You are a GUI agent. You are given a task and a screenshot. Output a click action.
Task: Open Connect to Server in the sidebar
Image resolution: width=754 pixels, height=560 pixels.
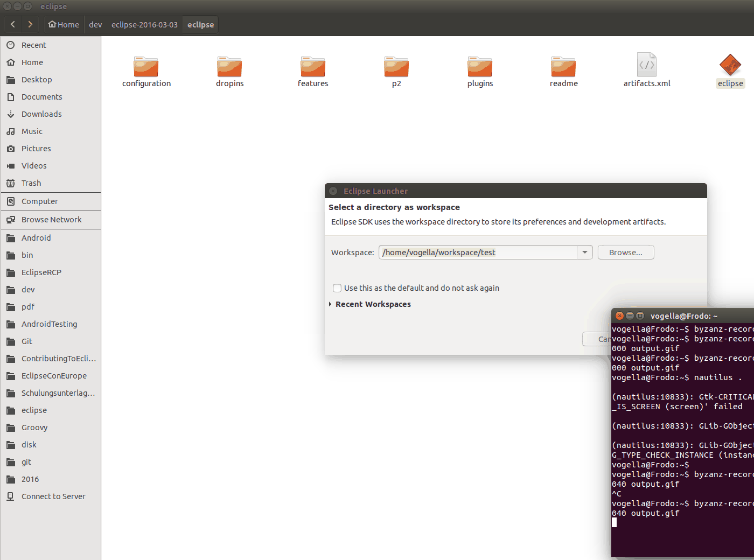(x=51, y=496)
